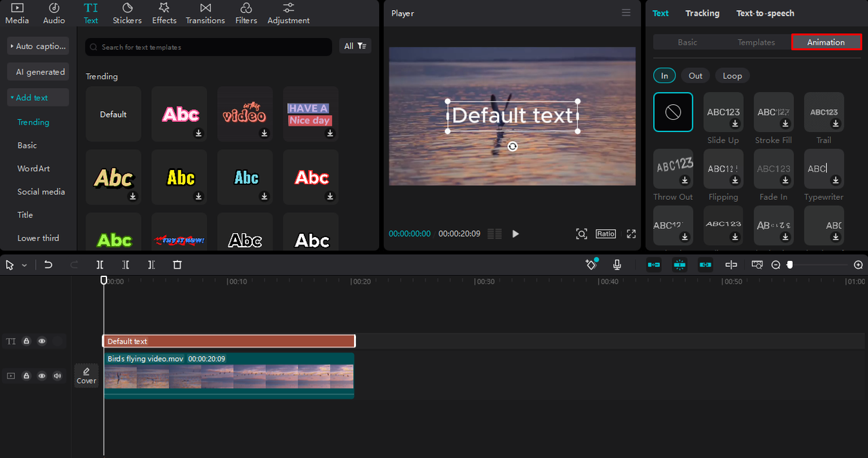Collapse the Add text section

click(x=38, y=98)
